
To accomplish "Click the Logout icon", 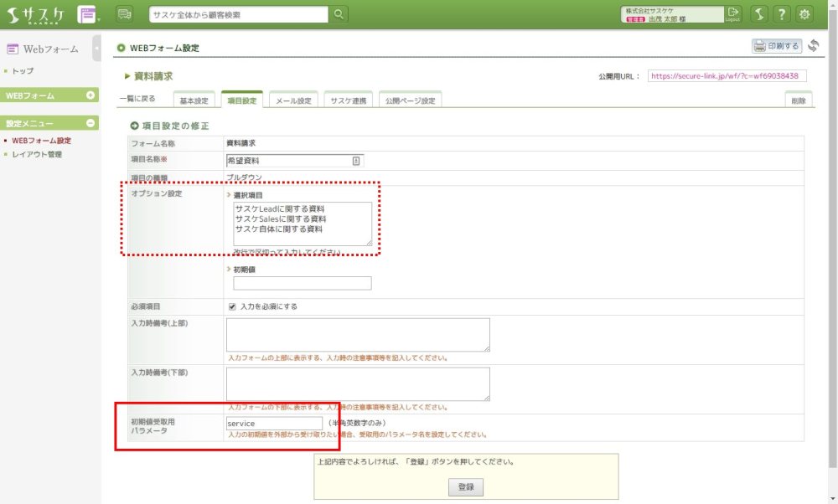I will pos(734,14).
